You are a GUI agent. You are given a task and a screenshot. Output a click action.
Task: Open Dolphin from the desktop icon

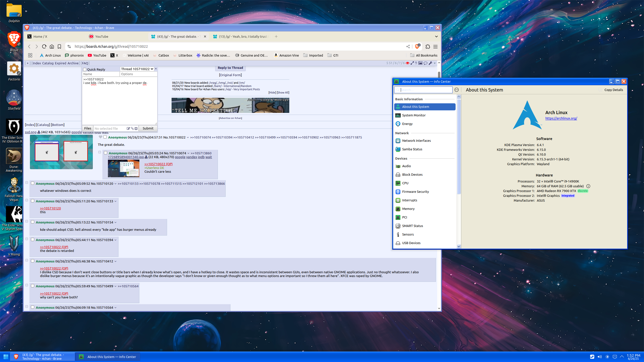click(x=14, y=13)
